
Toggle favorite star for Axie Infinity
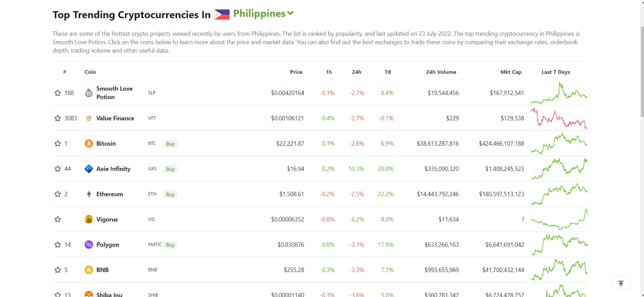pyautogui.click(x=58, y=169)
